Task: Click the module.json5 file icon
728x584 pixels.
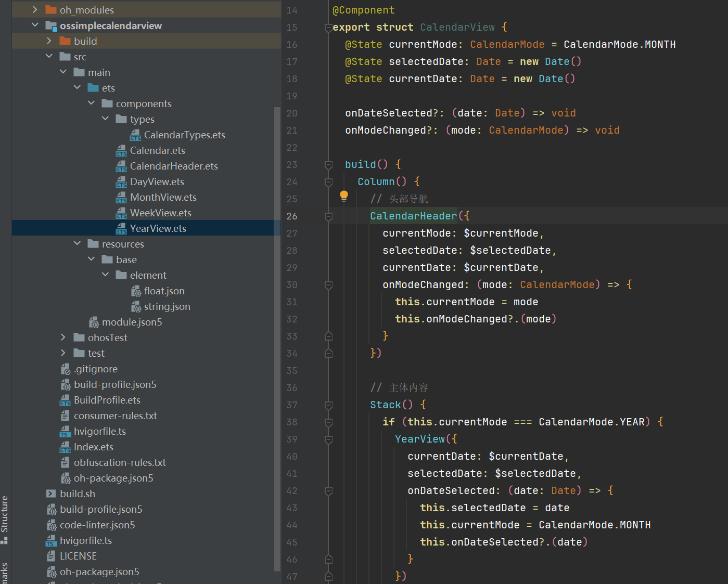Action: tap(94, 322)
